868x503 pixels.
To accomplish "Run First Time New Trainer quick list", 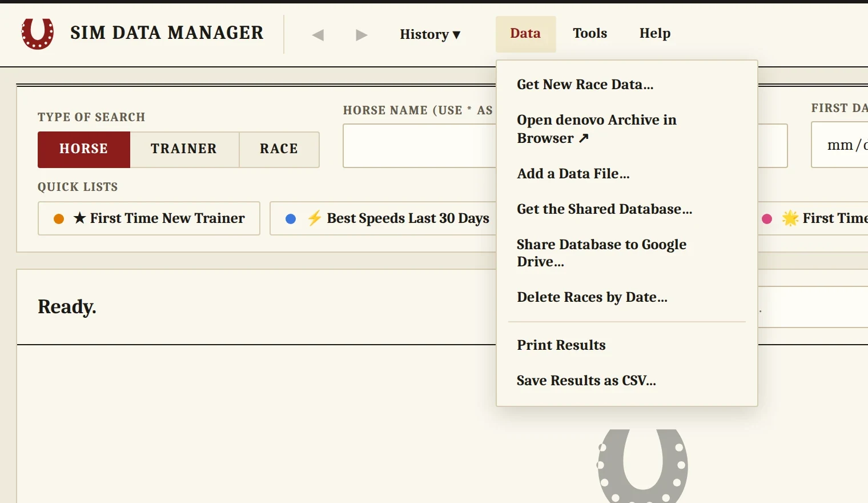I will [x=149, y=218].
